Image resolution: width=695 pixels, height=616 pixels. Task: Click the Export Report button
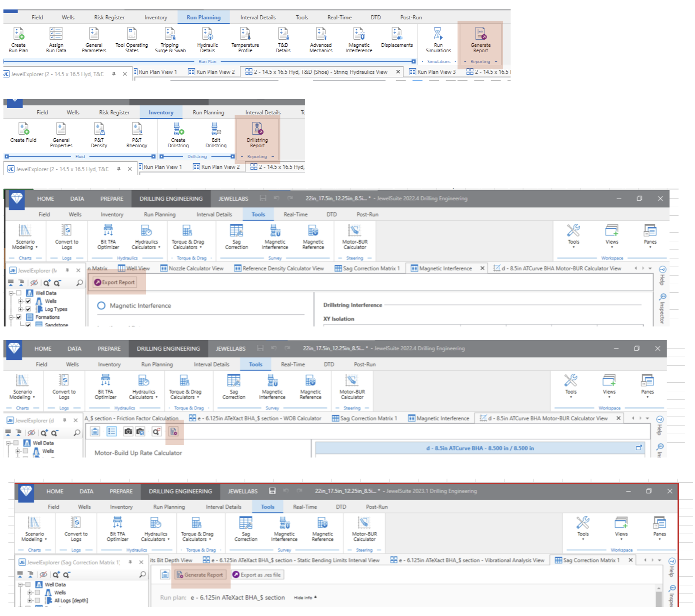point(114,282)
